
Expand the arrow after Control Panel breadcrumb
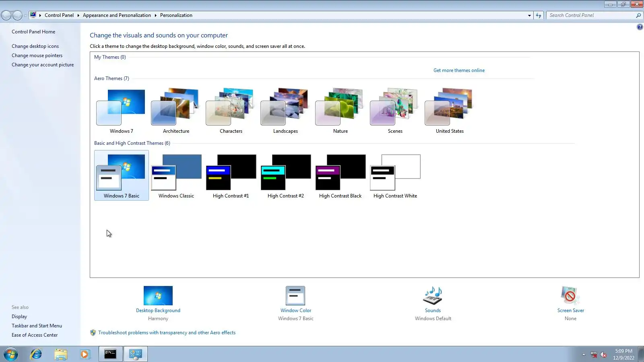[x=78, y=15]
